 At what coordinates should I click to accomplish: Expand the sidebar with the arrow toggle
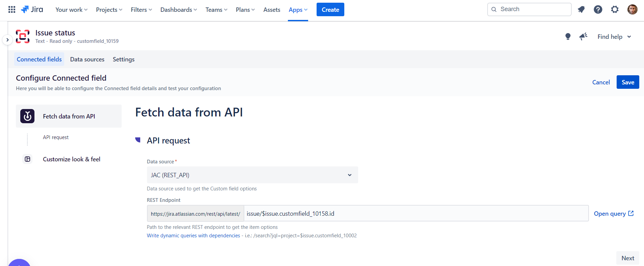pos(7,40)
